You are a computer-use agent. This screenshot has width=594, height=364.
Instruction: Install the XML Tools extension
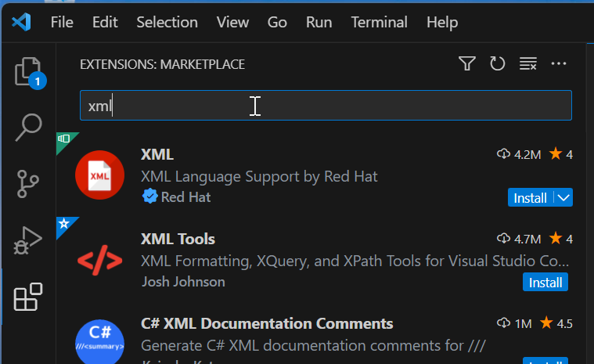pyautogui.click(x=545, y=282)
